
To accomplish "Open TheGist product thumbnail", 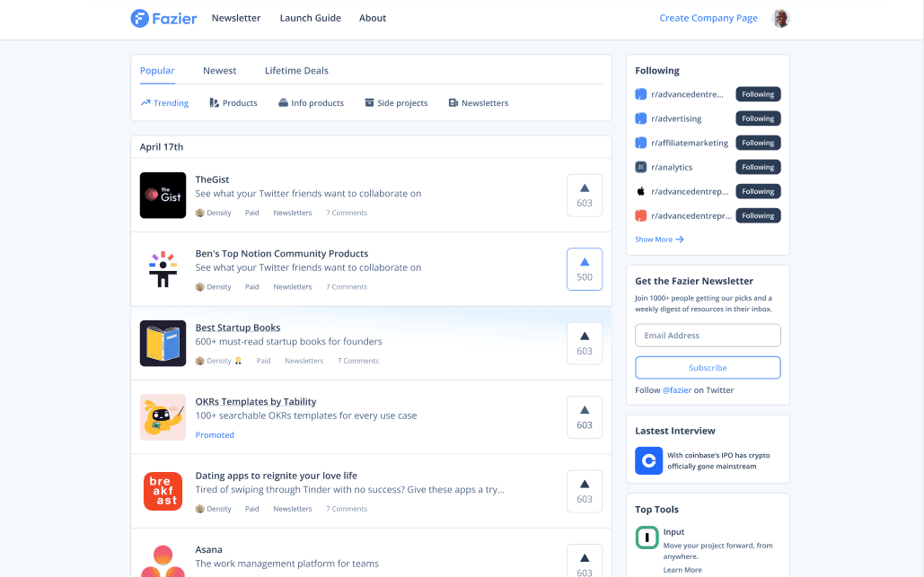I will [163, 195].
